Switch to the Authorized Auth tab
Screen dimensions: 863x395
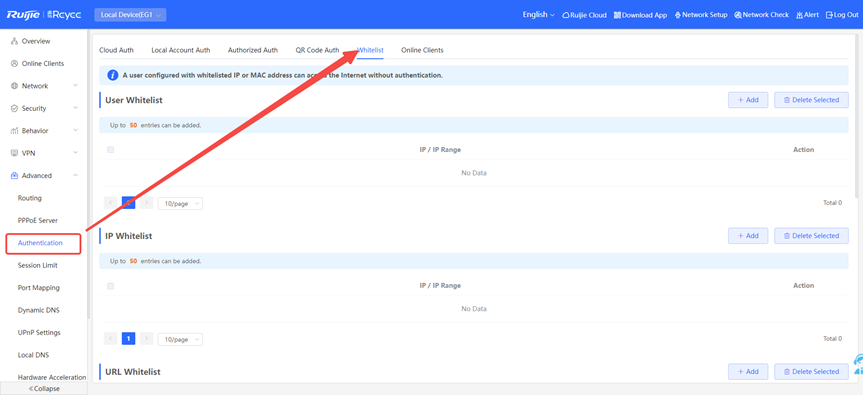coord(253,50)
